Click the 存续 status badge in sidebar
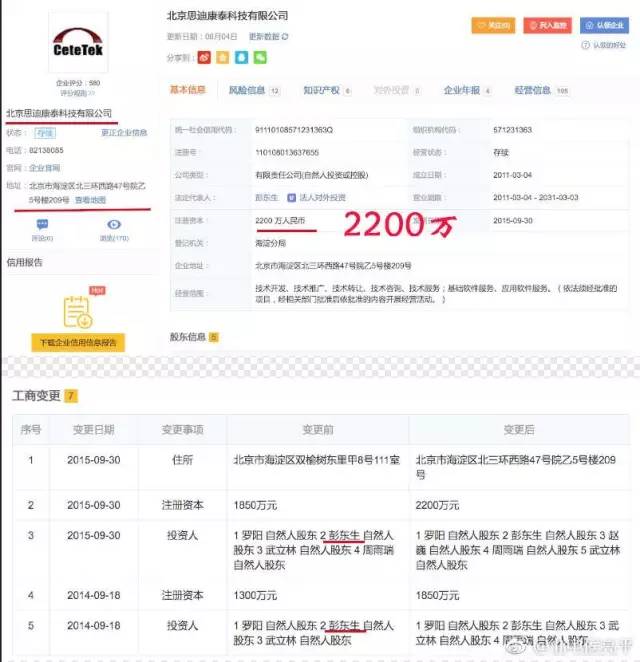Image resolution: width=640 pixels, height=662 pixels. click(45, 133)
